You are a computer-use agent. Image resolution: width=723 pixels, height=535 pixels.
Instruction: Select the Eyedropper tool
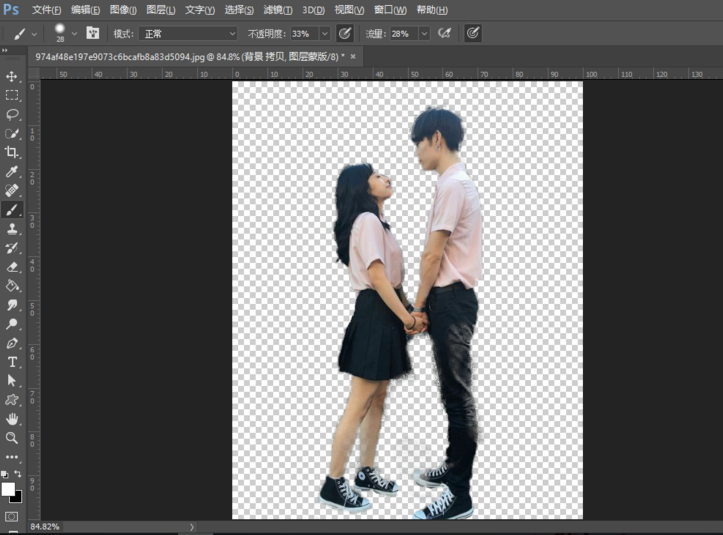coord(12,172)
